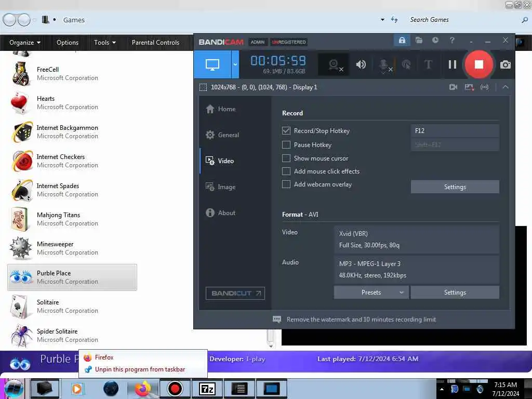This screenshot has width=532, height=399.
Task: Open the Tools dropdown in Games window
Action: click(x=105, y=43)
